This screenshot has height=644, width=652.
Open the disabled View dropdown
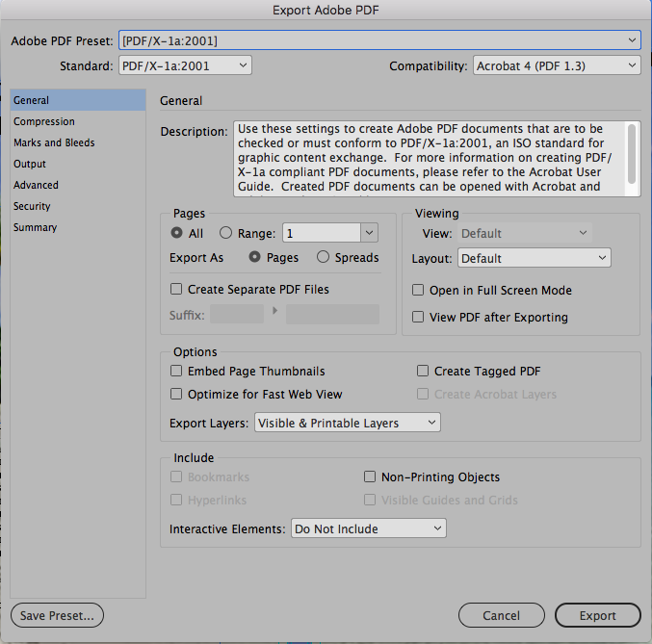pos(525,233)
